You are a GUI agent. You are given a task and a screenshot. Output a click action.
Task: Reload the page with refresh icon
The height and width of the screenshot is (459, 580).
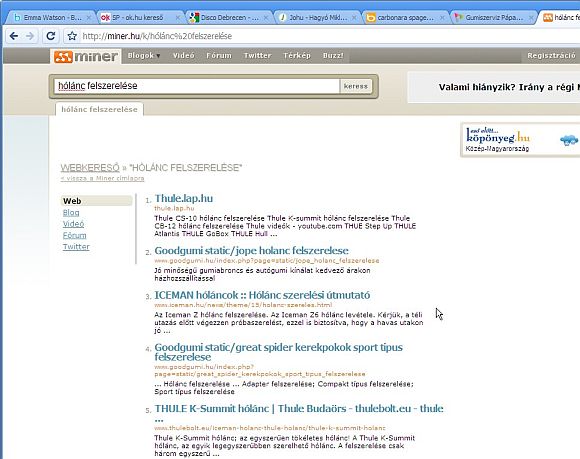coord(51,36)
